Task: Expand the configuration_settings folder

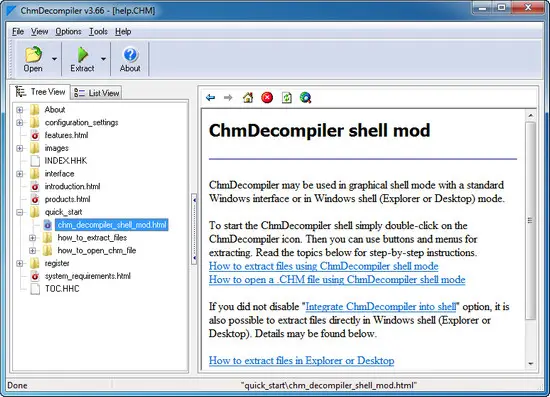Action: [x=20, y=122]
